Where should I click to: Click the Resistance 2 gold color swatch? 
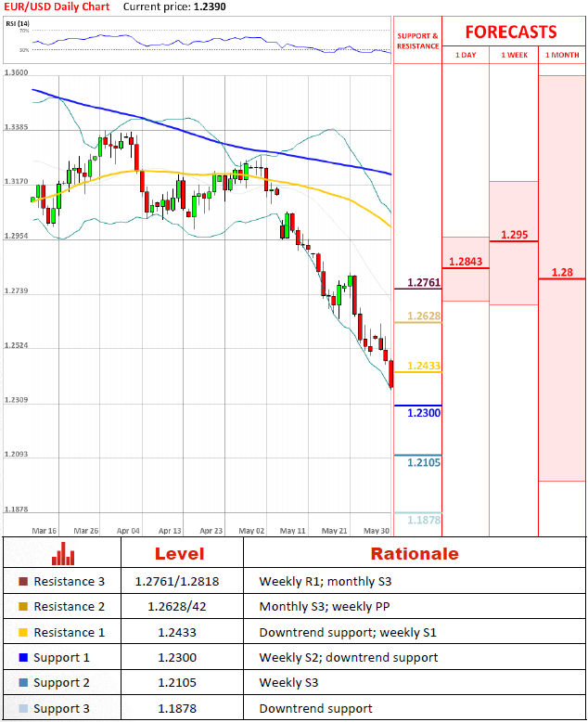tap(23, 606)
